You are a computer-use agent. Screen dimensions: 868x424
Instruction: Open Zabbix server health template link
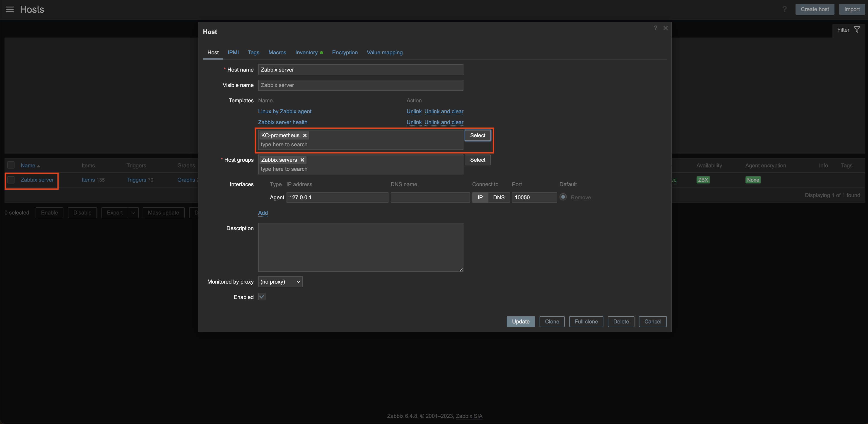283,122
